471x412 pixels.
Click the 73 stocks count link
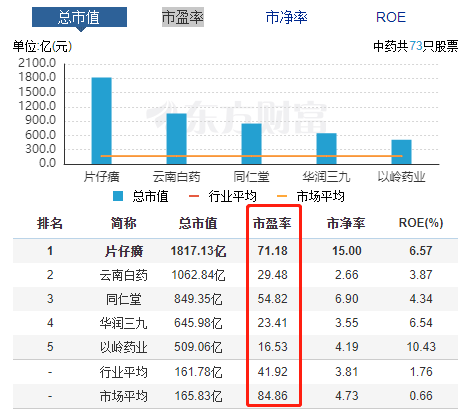pyautogui.click(x=416, y=46)
